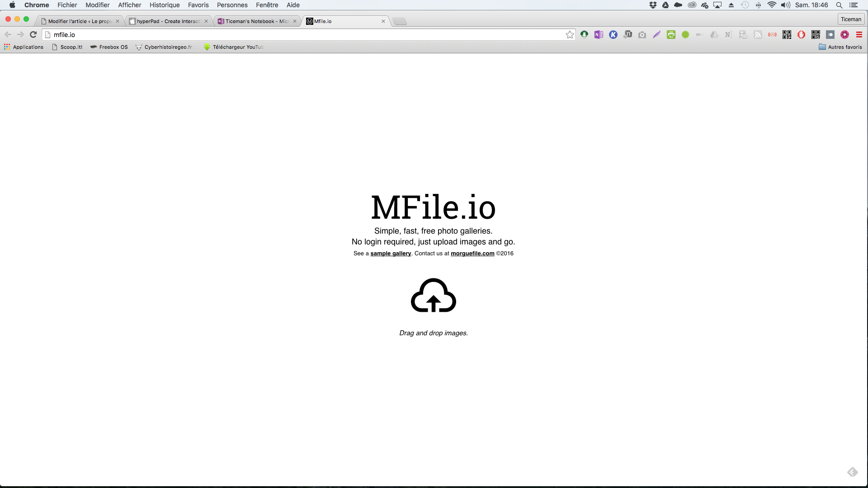This screenshot has width=868, height=488.
Task: Go back to the previous page
Action: (x=8, y=34)
